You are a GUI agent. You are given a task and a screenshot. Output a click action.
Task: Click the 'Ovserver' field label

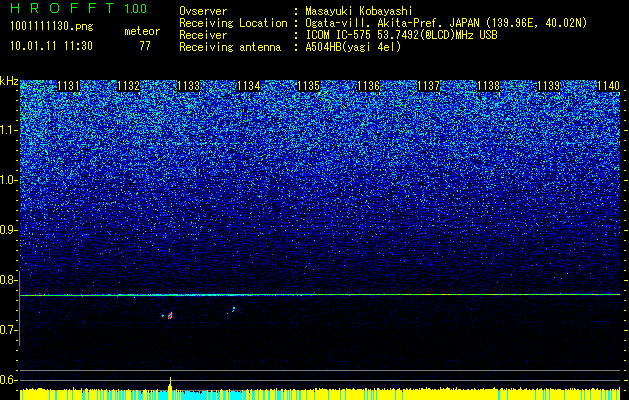[203, 11]
